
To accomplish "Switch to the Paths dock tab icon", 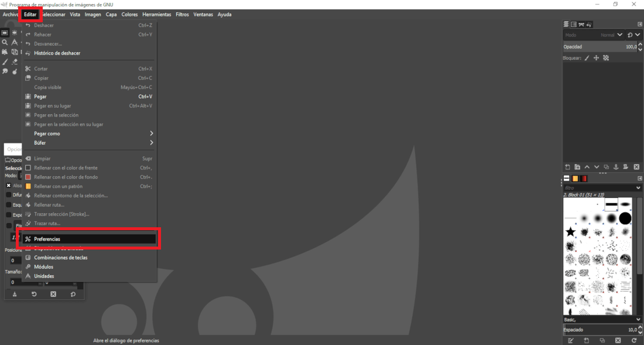I will tap(581, 25).
